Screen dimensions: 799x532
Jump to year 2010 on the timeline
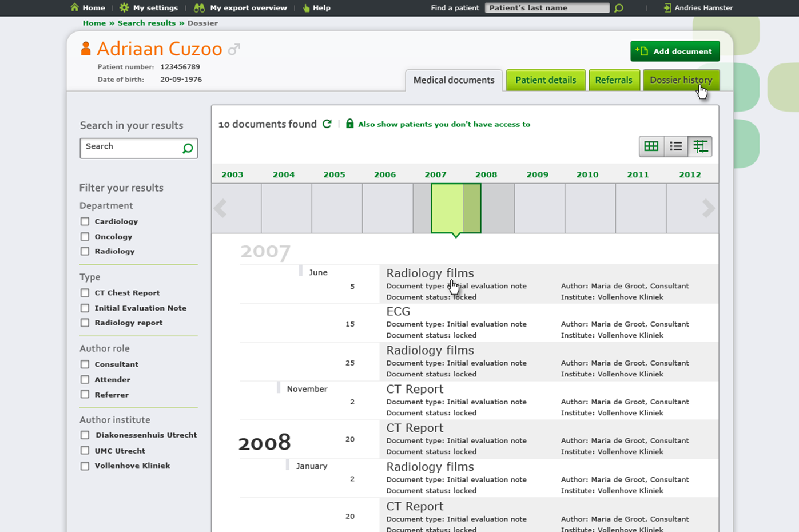pyautogui.click(x=587, y=174)
